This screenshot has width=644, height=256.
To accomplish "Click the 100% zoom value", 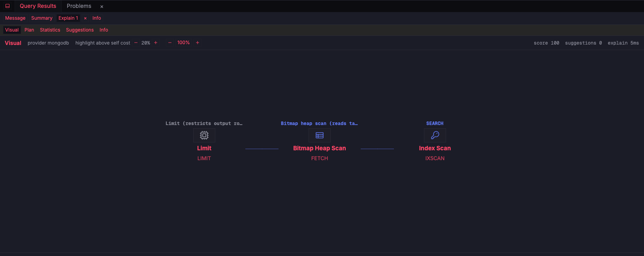I will pos(183,43).
